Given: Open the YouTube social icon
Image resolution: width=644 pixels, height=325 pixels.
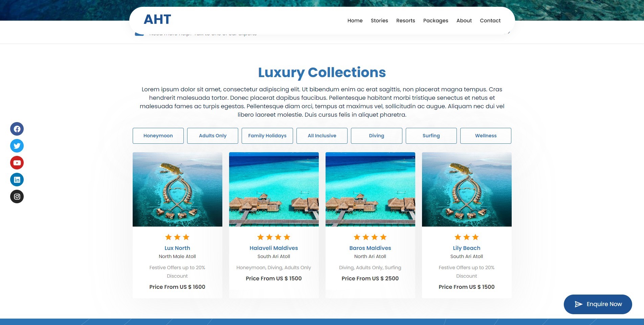Looking at the screenshot, I should coord(17,163).
